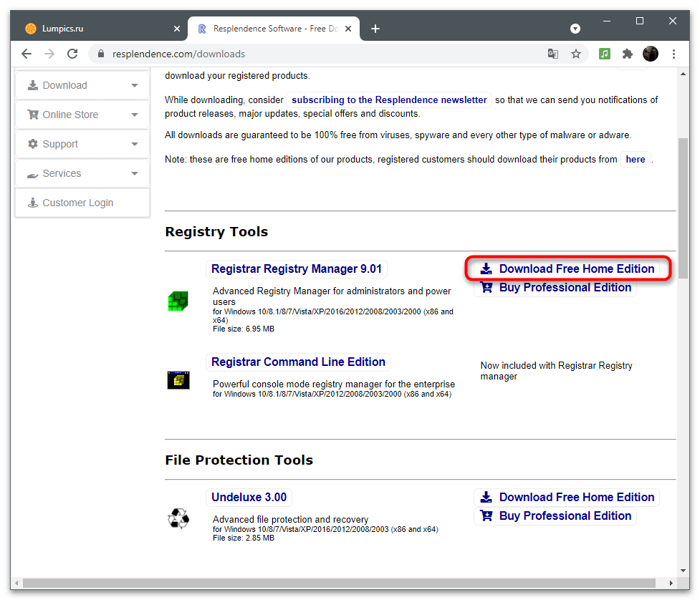Open the Support menu item
This screenshot has width=700, height=600.
pyautogui.click(x=82, y=144)
